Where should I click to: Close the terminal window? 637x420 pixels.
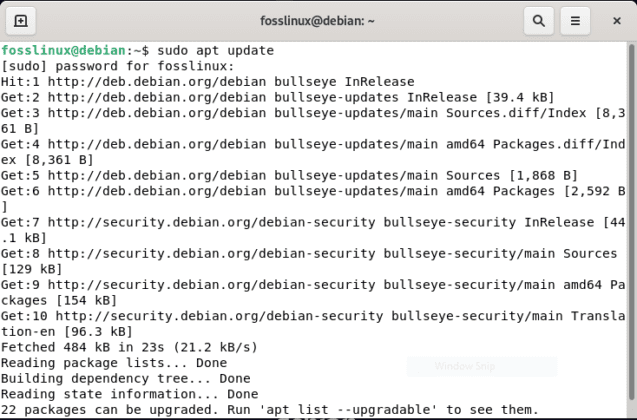coord(613,20)
